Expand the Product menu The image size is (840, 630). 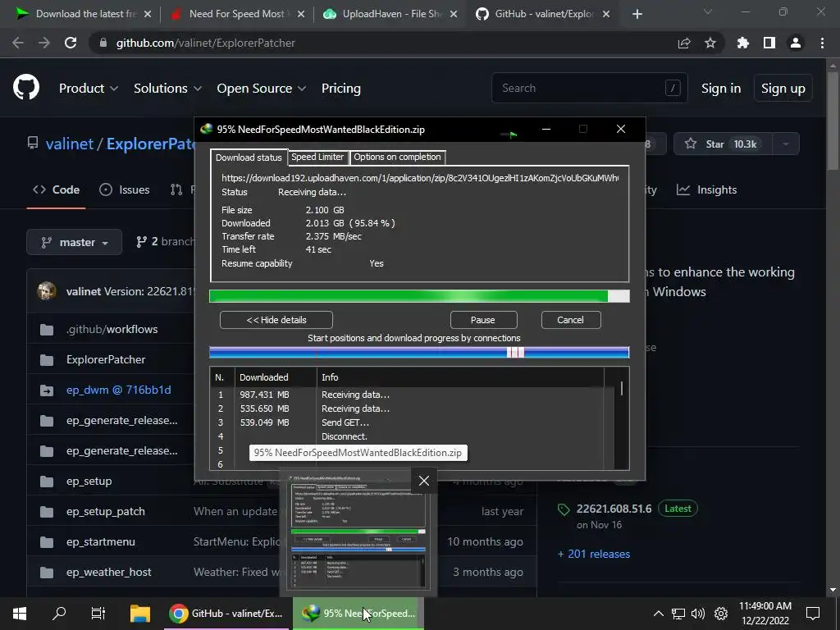click(x=89, y=89)
